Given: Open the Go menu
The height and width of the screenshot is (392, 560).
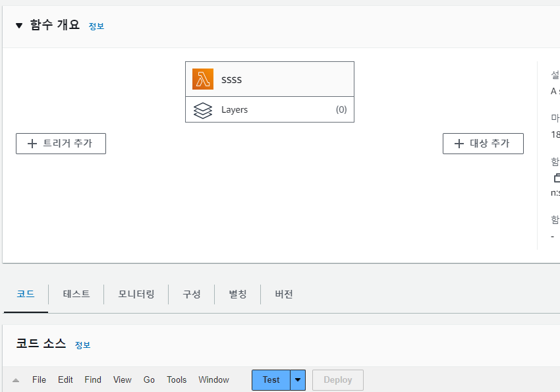Looking at the screenshot, I should tap(149, 380).
